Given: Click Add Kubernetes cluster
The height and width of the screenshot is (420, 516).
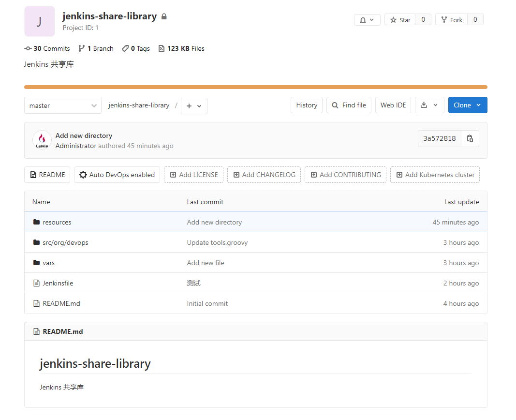Looking at the screenshot, I should pos(435,175).
